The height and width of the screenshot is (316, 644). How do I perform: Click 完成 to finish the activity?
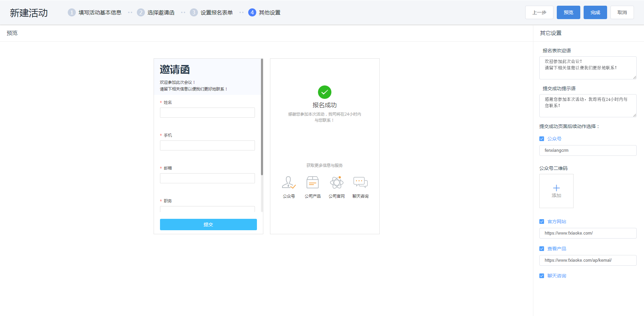pyautogui.click(x=595, y=12)
